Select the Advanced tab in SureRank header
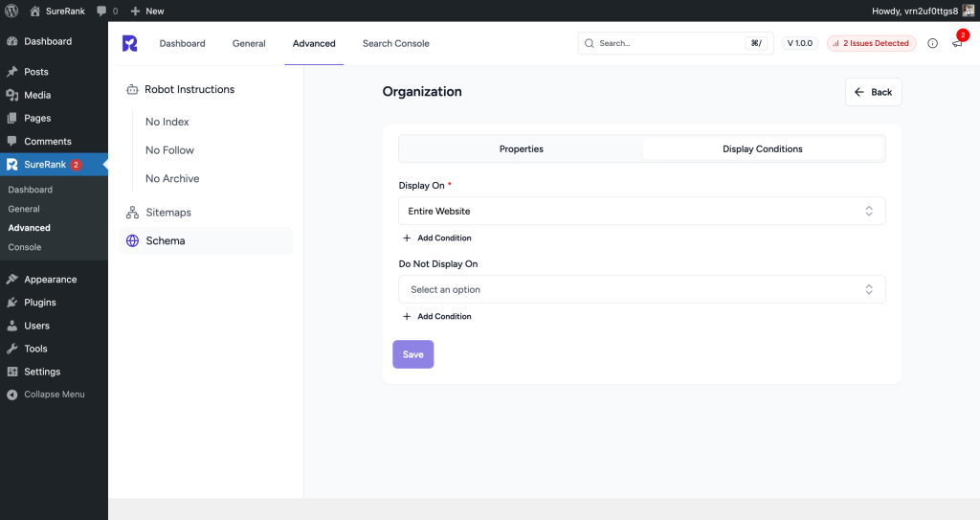Image resolution: width=980 pixels, height=520 pixels. click(x=314, y=43)
